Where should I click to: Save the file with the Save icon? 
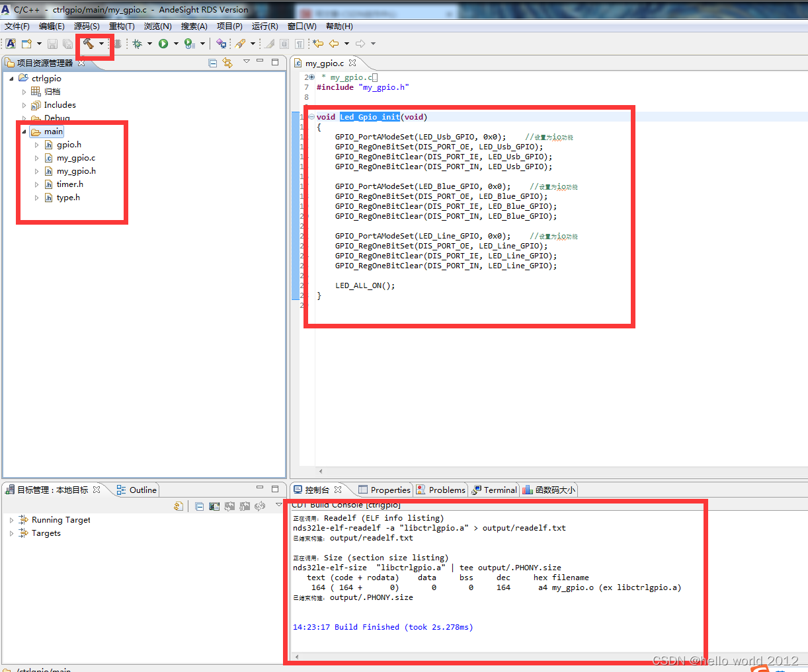coord(52,44)
